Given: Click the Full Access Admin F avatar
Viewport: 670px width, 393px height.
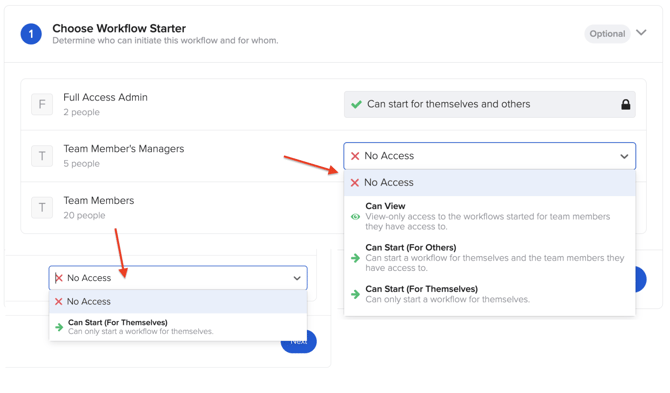Looking at the screenshot, I should coord(42,104).
